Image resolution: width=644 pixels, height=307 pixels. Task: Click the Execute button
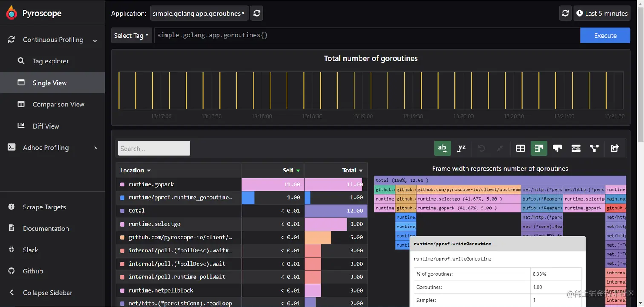tap(605, 35)
